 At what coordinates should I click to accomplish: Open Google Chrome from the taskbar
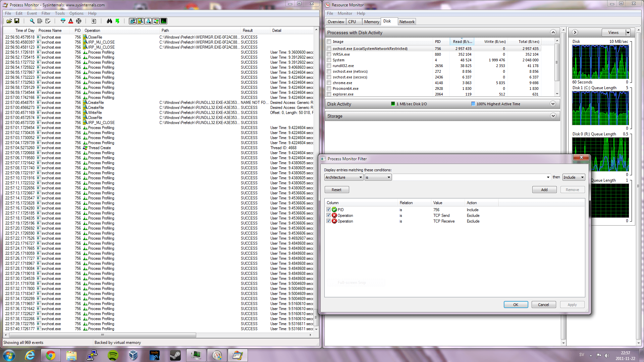pyautogui.click(x=51, y=355)
